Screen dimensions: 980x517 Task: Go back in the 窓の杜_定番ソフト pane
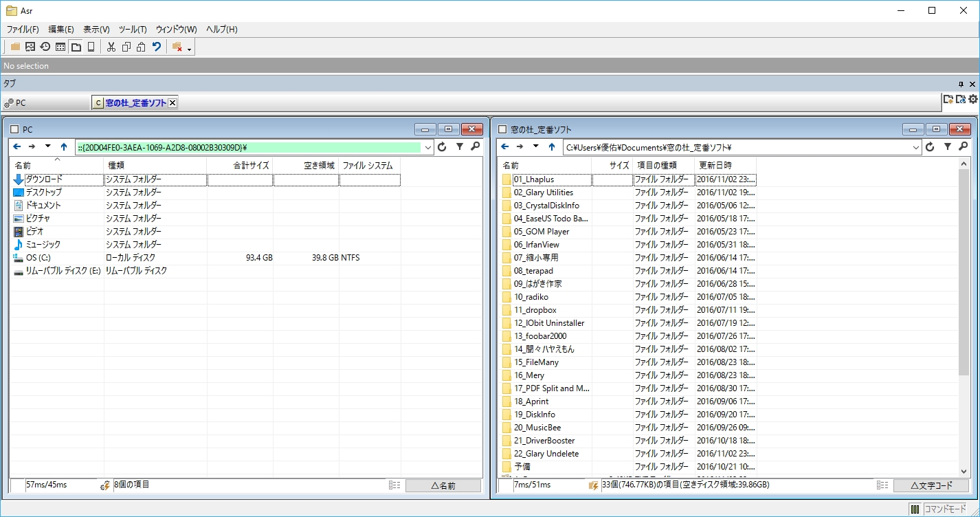tap(505, 146)
